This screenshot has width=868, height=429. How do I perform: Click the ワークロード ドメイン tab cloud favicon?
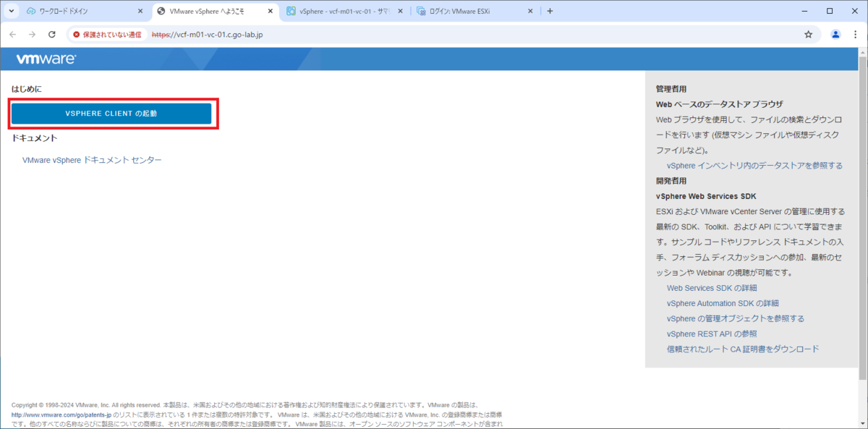coord(31,12)
